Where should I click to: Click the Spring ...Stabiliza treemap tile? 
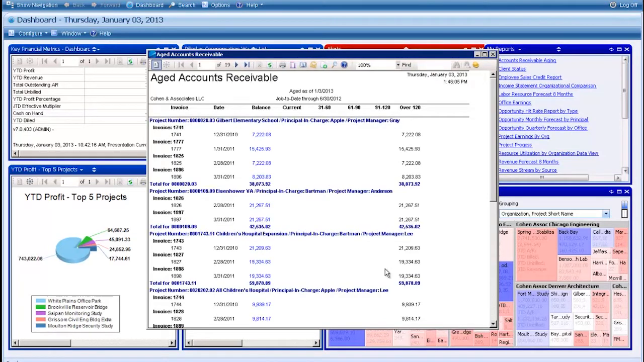(x=536, y=254)
